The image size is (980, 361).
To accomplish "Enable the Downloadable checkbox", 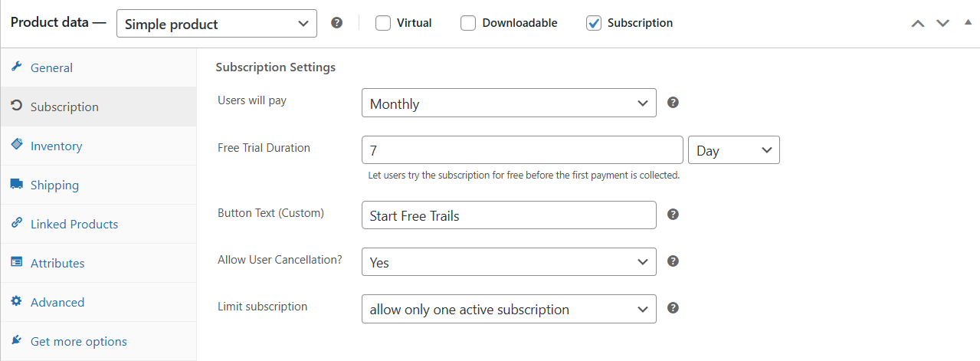I will [x=468, y=23].
